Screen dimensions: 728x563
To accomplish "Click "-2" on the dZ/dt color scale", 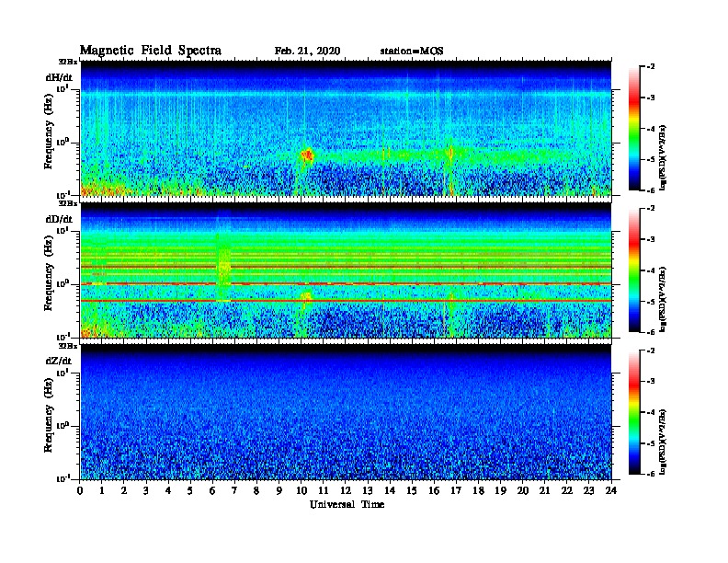I will tap(651, 350).
